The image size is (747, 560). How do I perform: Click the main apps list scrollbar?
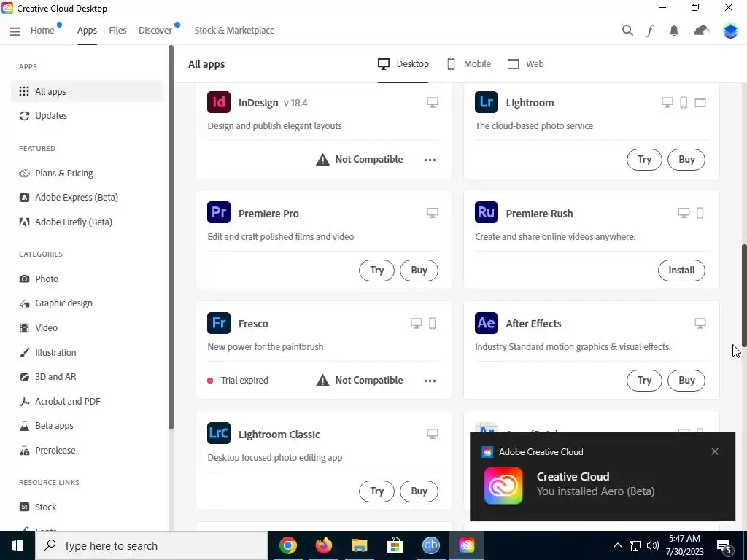(743, 295)
